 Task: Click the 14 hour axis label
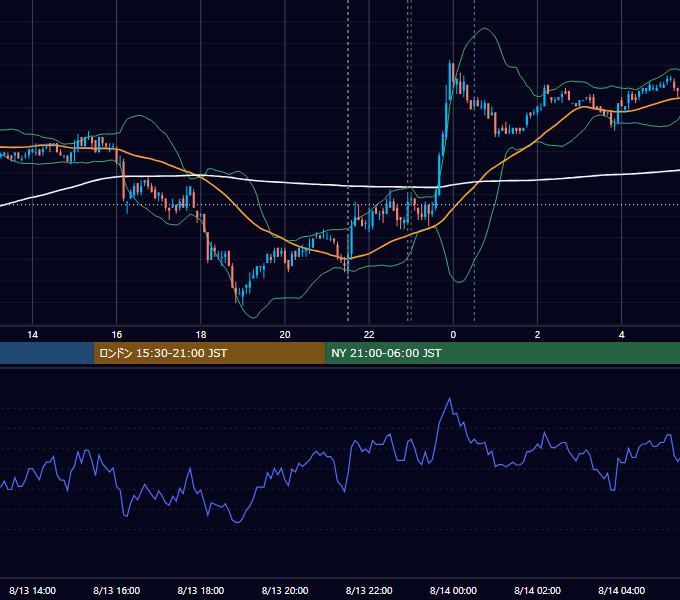click(33, 335)
